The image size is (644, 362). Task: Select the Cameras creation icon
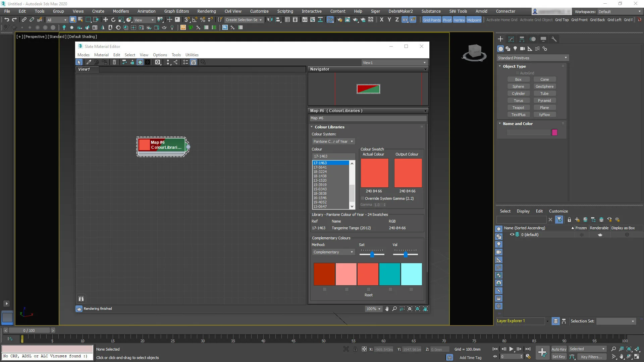tap(523, 49)
